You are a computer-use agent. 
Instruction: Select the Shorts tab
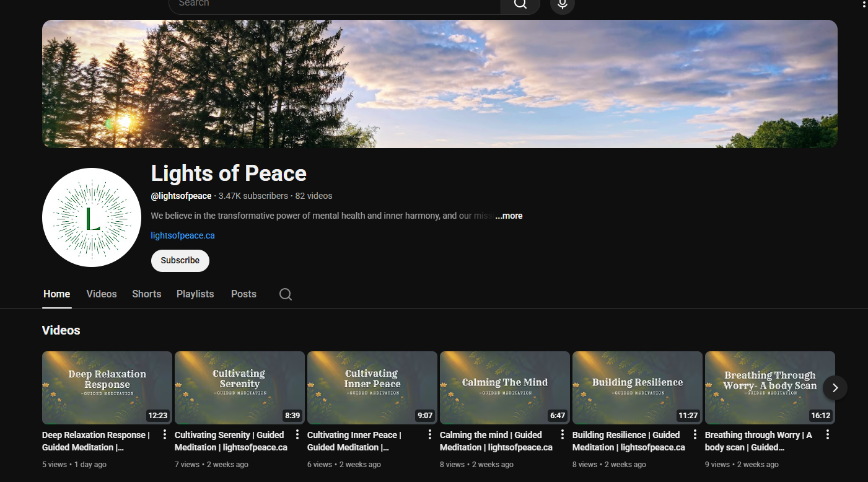(146, 294)
